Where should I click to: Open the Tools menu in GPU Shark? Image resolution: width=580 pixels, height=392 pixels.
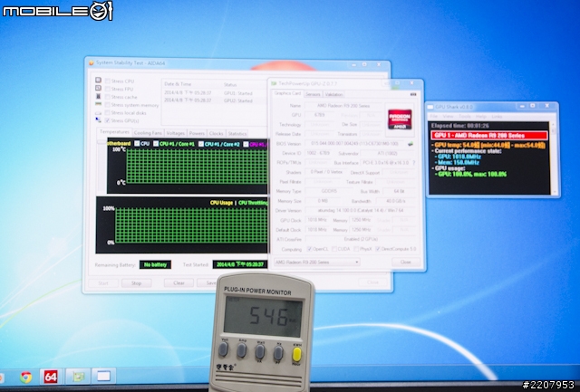tap(465, 117)
